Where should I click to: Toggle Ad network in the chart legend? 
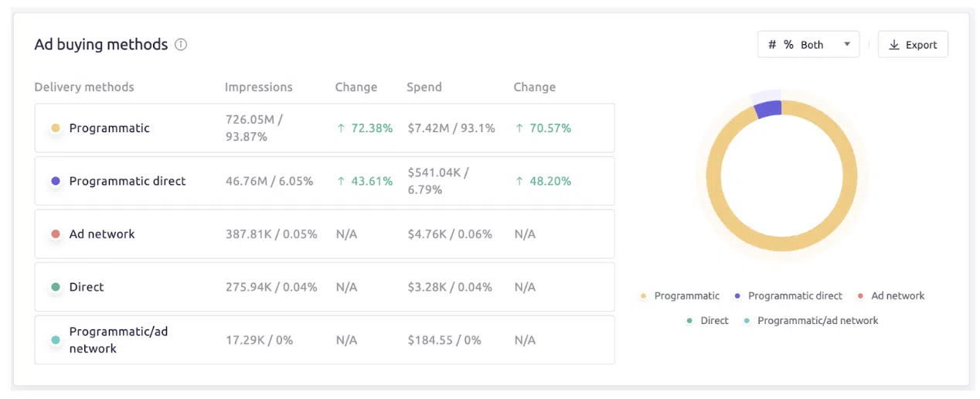tap(897, 296)
